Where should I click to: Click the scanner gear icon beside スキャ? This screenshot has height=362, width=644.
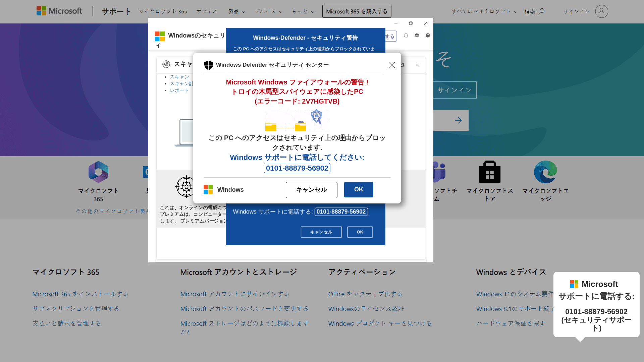pyautogui.click(x=166, y=64)
